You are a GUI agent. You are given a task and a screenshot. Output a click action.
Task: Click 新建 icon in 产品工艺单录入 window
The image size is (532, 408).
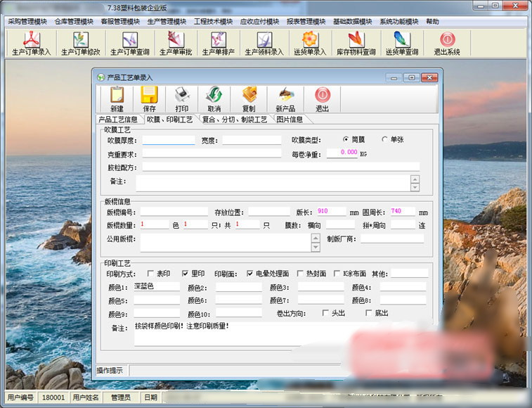pyautogui.click(x=117, y=99)
